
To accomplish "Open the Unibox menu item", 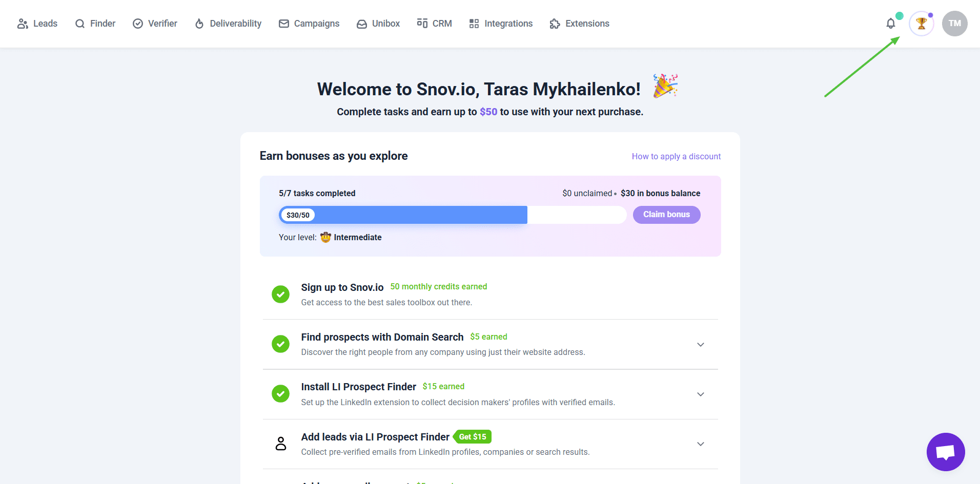I will [x=378, y=24].
